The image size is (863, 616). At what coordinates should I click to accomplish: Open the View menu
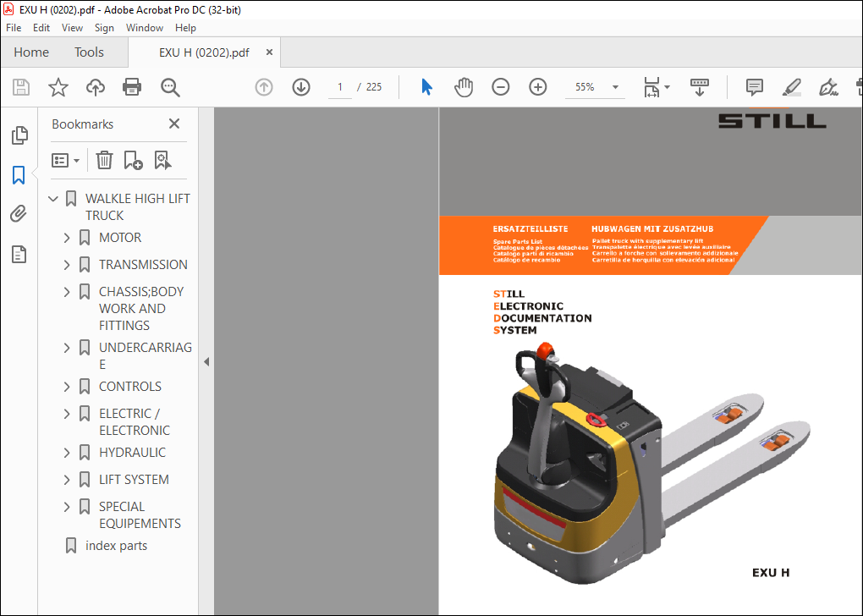pyautogui.click(x=72, y=28)
